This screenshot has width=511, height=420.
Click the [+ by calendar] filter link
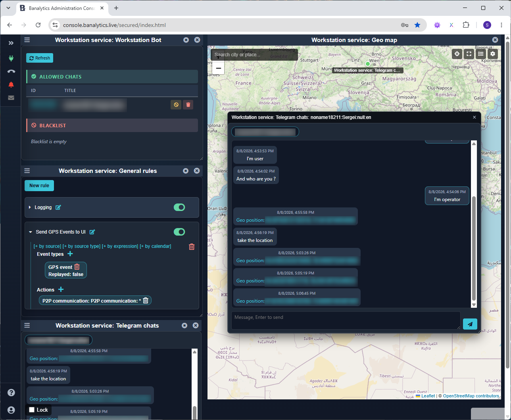tap(156, 246)
